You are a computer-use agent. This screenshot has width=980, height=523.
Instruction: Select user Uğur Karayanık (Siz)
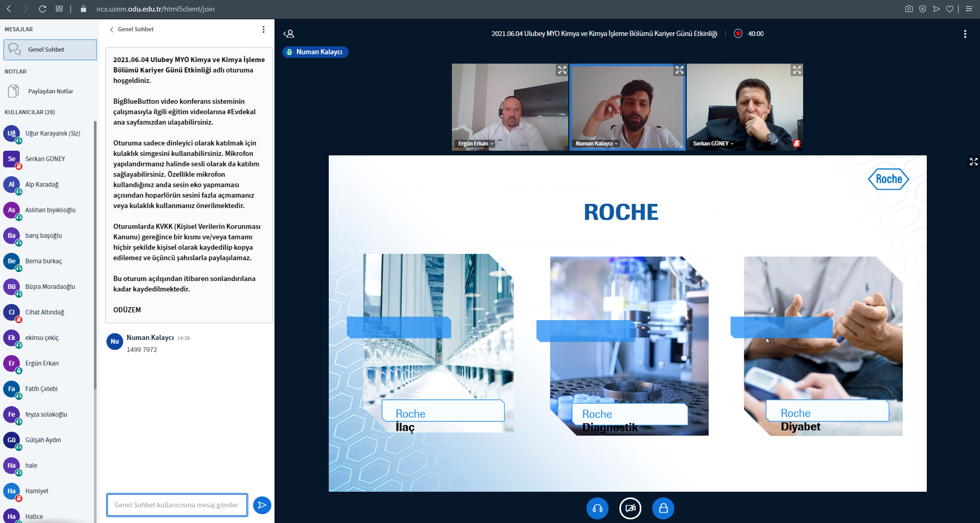pyautogui.click(x=48, y=133)
